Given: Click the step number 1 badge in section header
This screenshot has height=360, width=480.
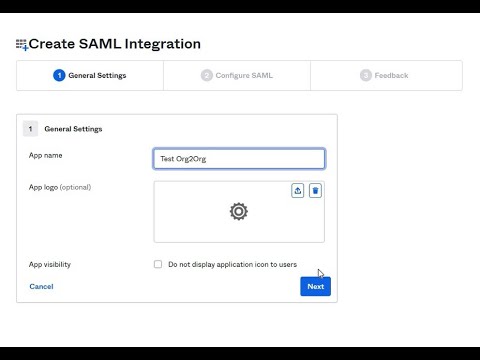Looking at the screenshot, I should pos(30,129).
